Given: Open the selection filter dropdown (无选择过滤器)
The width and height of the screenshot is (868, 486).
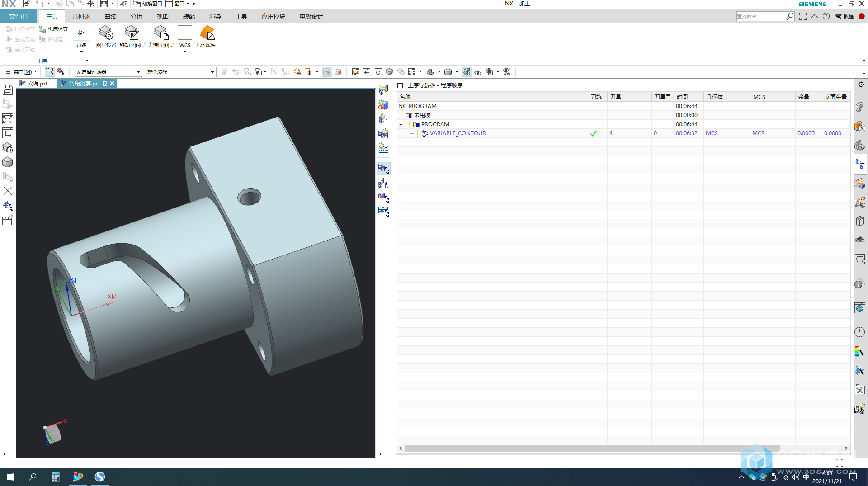Looking at the screenshot, I should [108, 72].
